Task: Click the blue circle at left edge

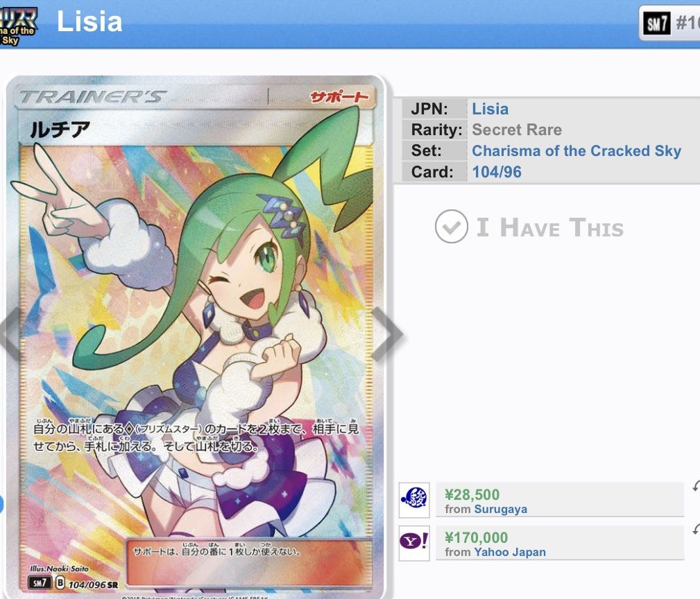Action: coord(1,504)
